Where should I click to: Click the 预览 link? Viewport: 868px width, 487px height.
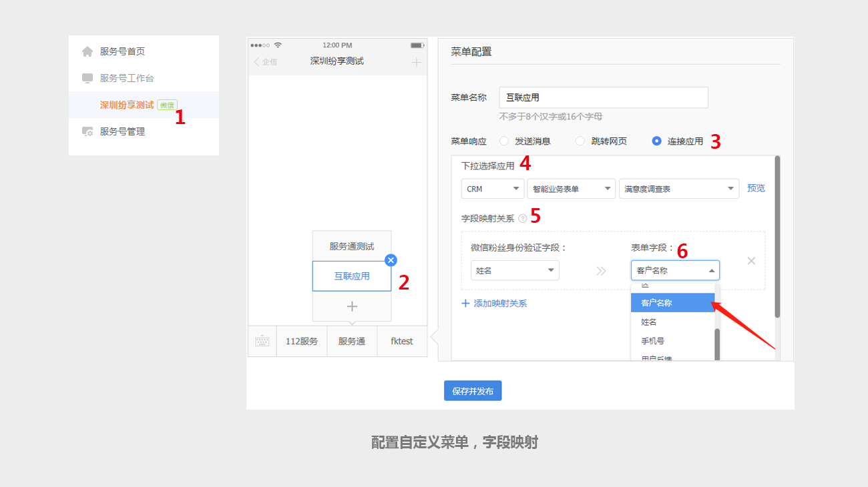(756, 188)
